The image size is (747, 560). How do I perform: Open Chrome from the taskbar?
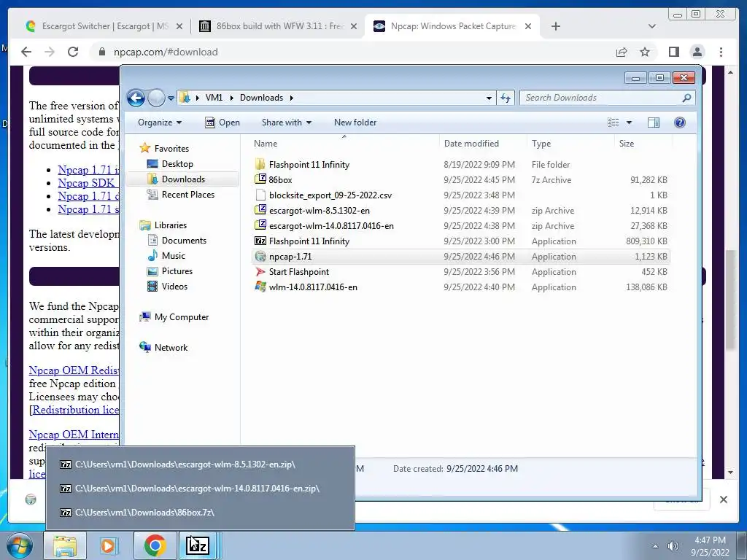coord(155,545)
